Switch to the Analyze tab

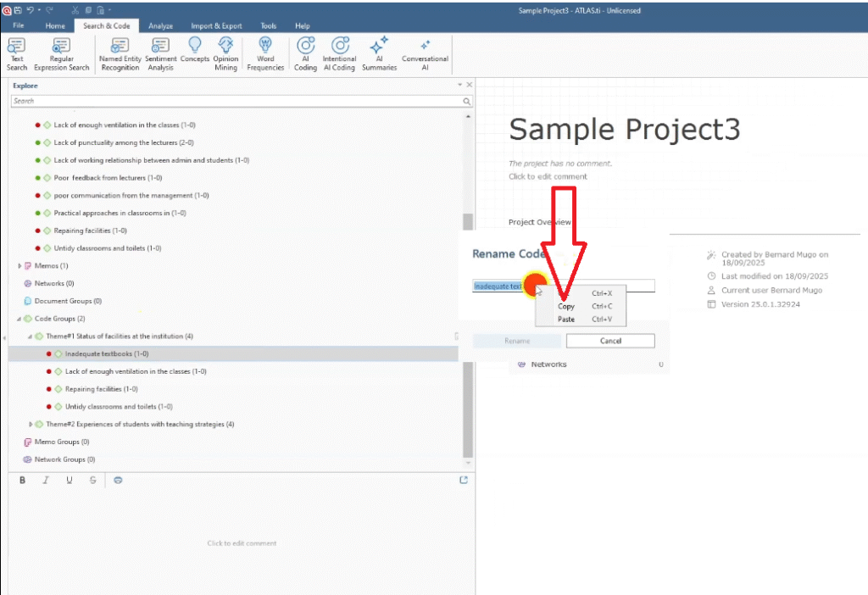(160, 26)
